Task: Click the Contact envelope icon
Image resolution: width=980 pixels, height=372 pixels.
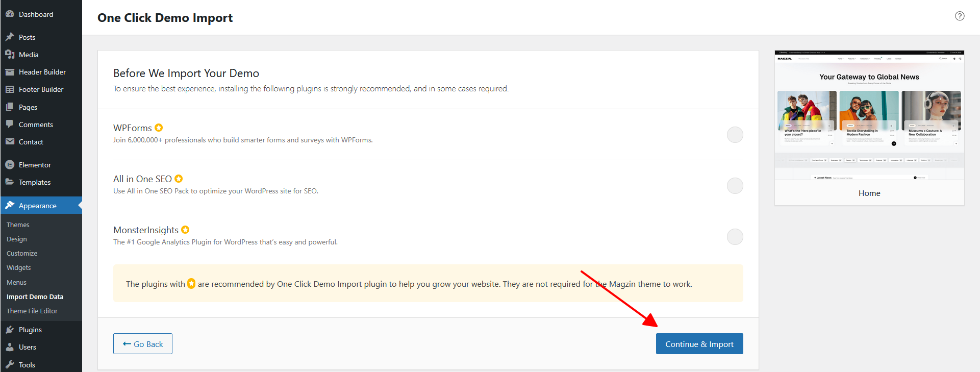Action: click(10, 142)
